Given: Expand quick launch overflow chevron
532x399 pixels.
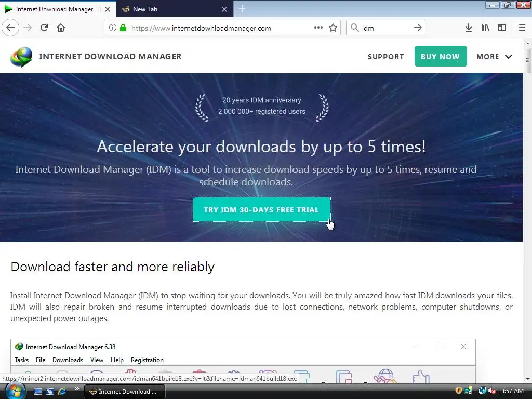Looking at the screenshot, I should tap(77, 389).
